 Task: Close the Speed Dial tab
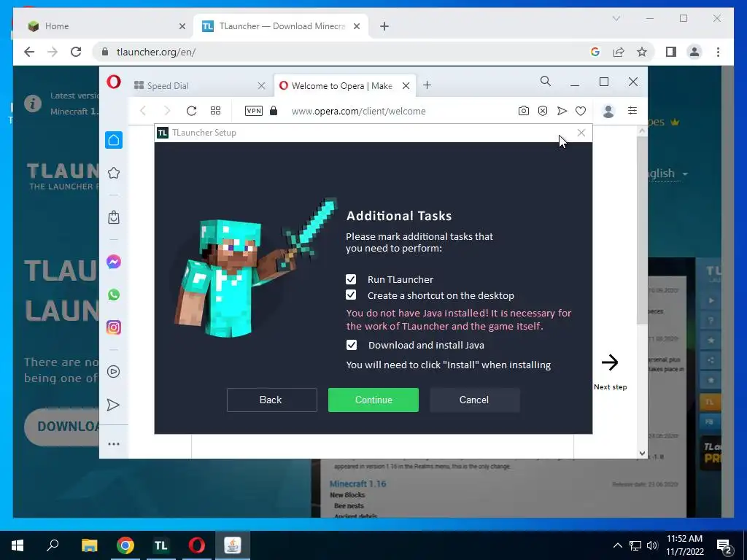tap(261, 86)
